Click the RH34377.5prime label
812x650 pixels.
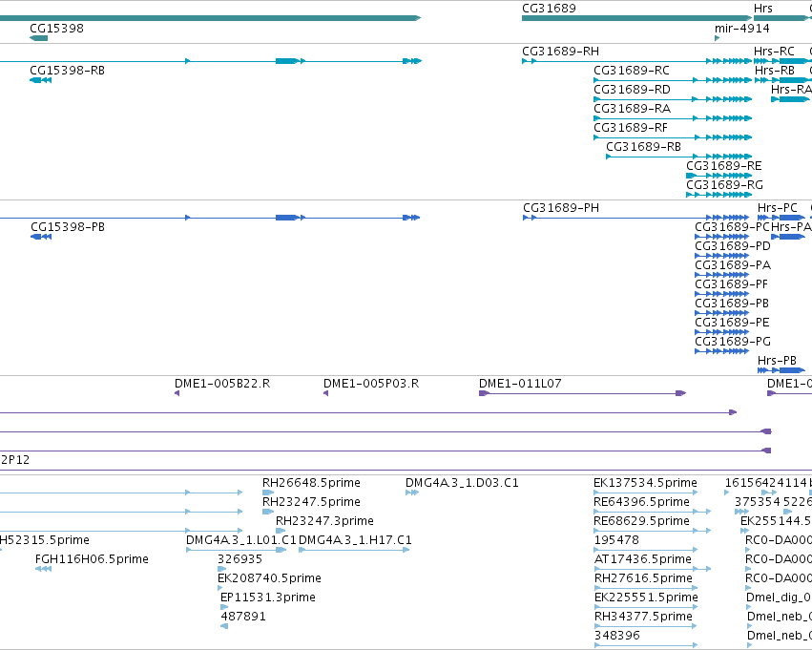pyautogui.click(x=643, y=617)
